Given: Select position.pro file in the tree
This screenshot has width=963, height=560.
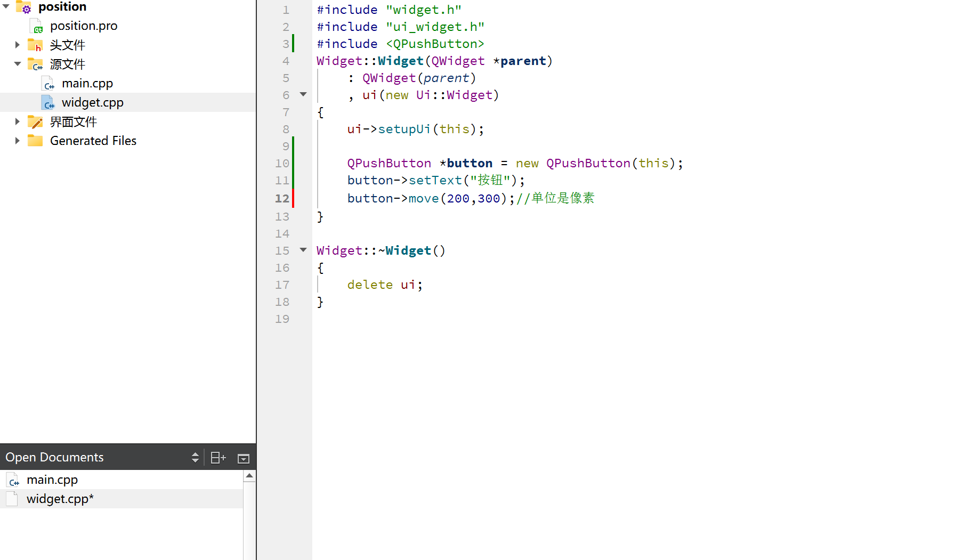Looking at the screenshot, I should 84,26.
